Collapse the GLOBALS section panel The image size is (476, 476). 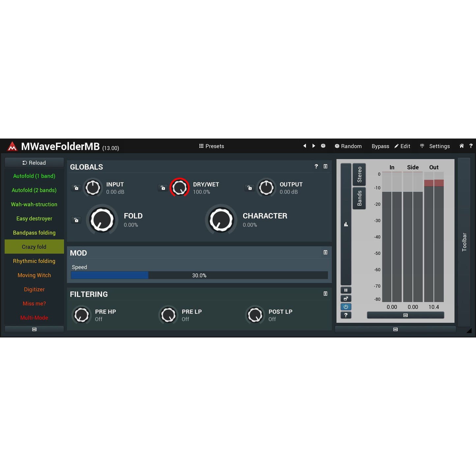pos(325,166)
